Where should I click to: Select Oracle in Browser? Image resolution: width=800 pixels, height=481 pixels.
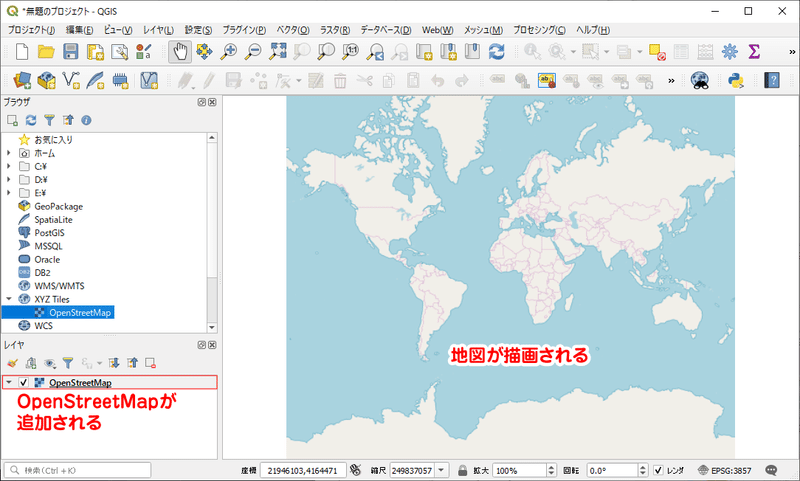(x=47, y=259)
